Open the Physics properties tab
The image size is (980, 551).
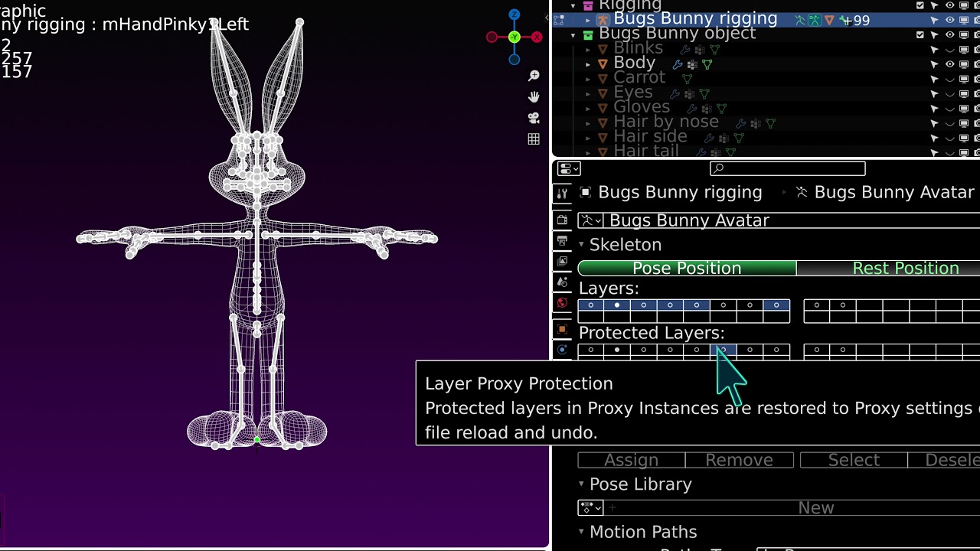(x=562, y=350)
